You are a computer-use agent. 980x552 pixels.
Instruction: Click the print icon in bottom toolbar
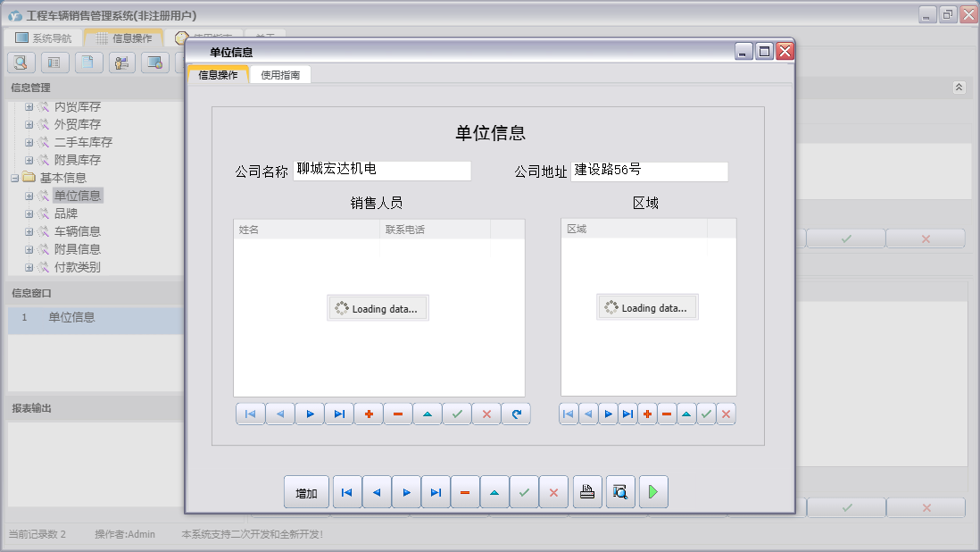point(587,492)
